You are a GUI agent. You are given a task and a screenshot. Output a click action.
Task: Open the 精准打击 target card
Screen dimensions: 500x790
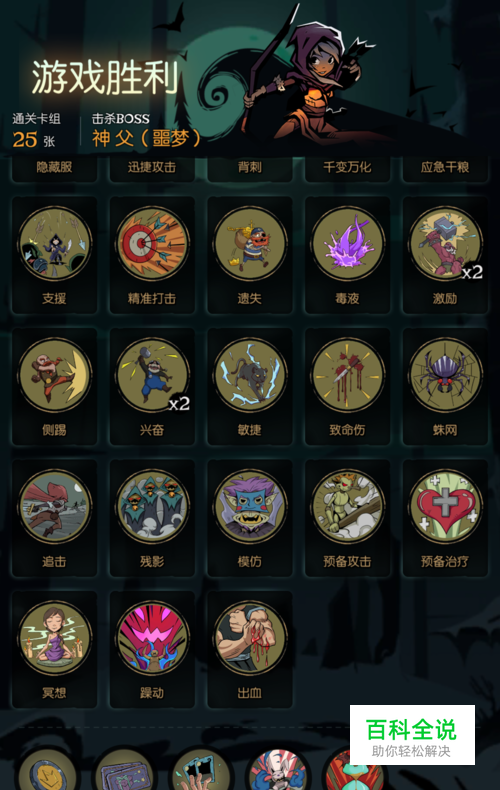point(152,243)
